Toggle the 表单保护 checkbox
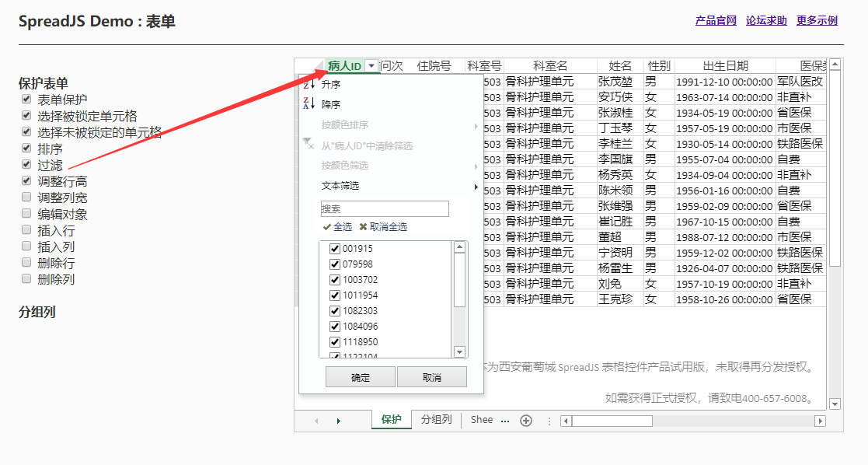This screenshot has height=465, width=868. [x=26, y=100]
